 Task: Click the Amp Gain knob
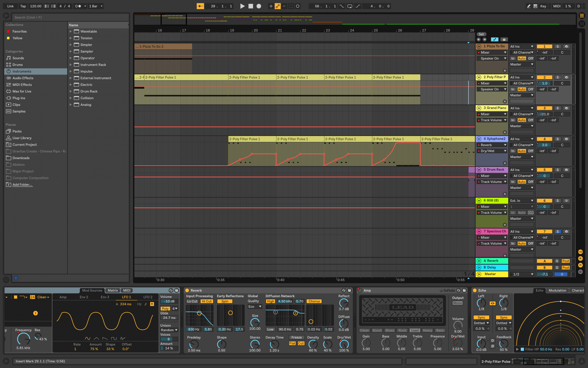pos(366,343)
